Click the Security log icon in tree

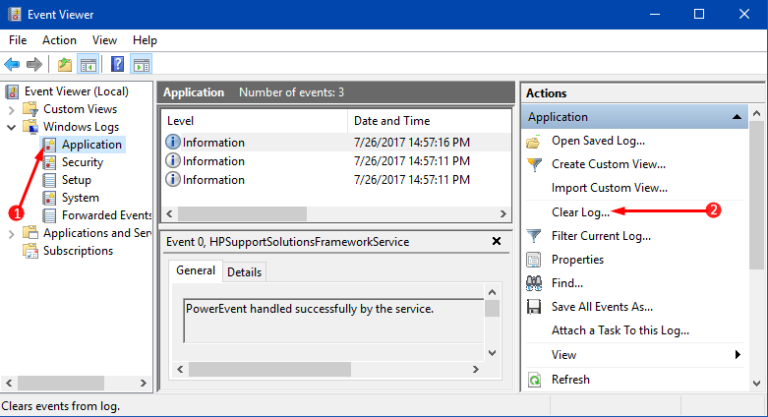click(49, 162)
